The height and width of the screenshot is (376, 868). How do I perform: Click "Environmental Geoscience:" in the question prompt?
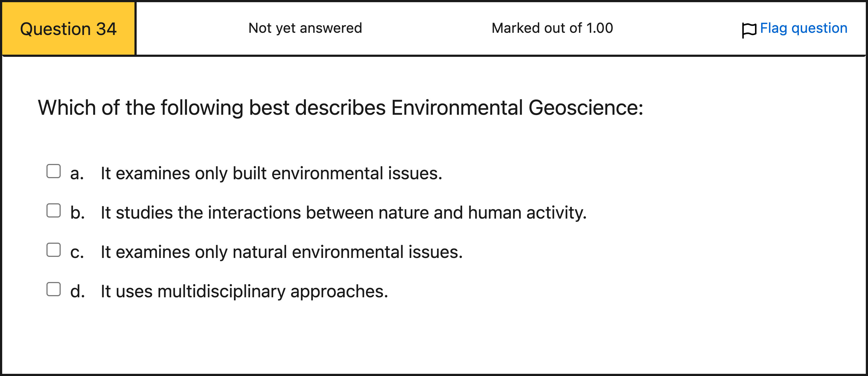[517, 108]
